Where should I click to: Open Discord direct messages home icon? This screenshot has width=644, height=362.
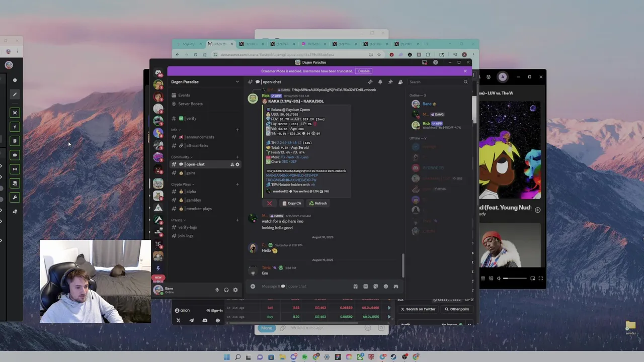click(x=158, y=73)
